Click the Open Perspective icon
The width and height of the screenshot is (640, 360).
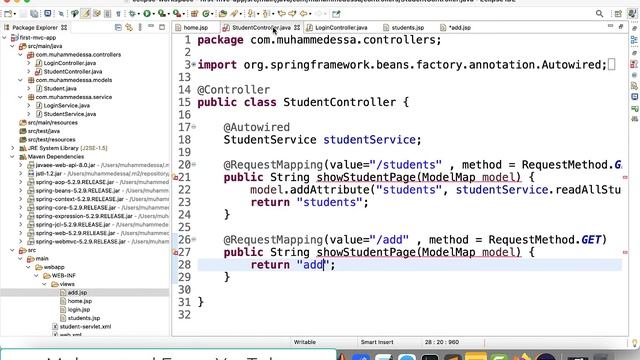point(618,14)
